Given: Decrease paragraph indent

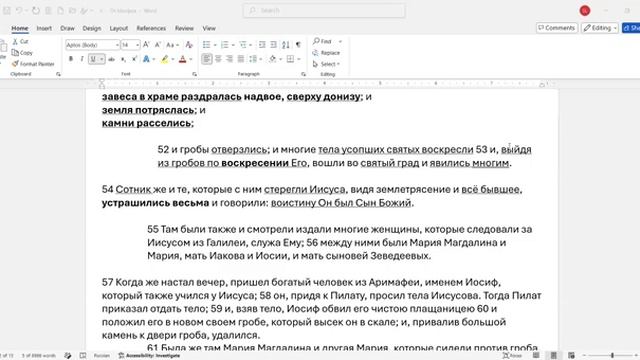Looking at the screenshot, I should 262,44.
